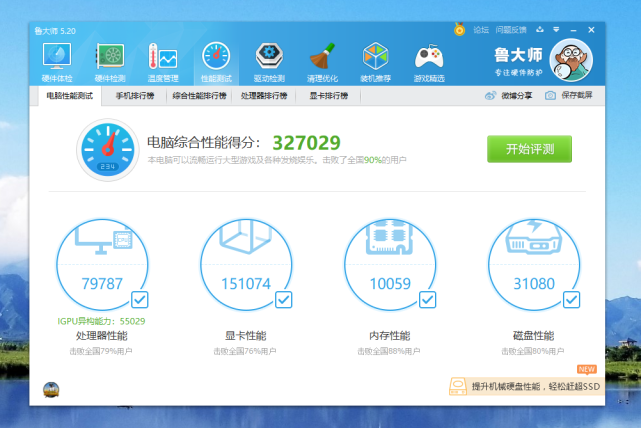This screenshot has width=641, height=428.
Task: Click the 保存截屏 text link
Action: pos(577,95)
